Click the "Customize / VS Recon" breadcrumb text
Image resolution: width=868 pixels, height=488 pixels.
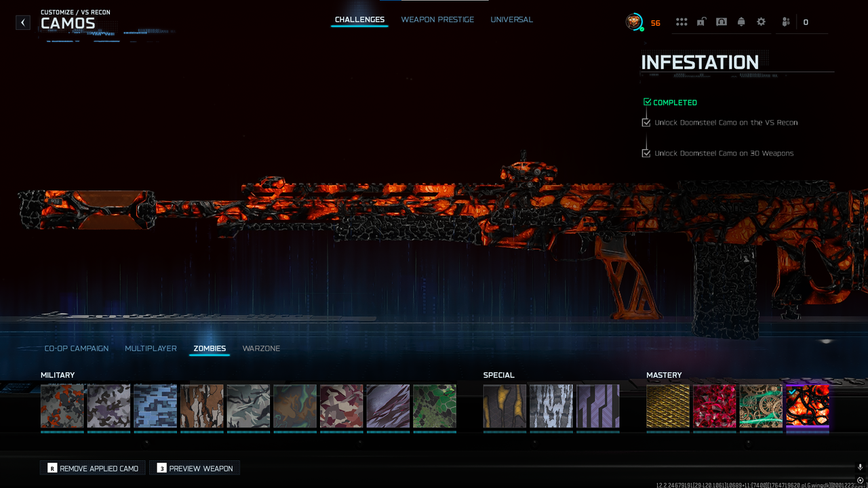click(x=75, y=12)
